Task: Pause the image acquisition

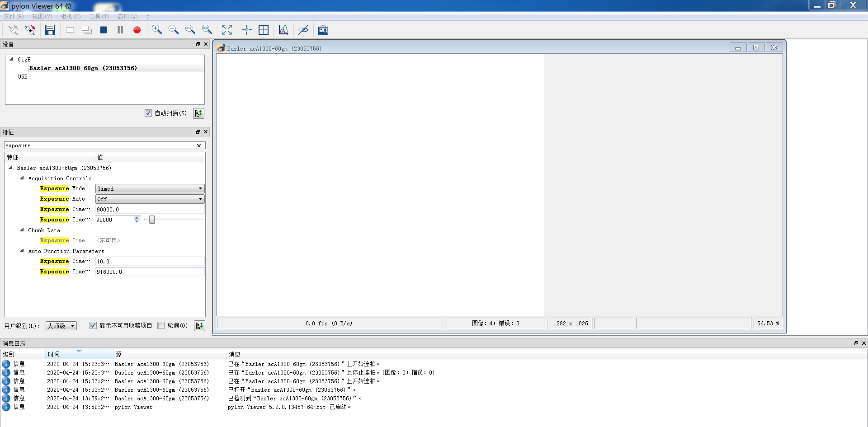Action: pos(120,30)
